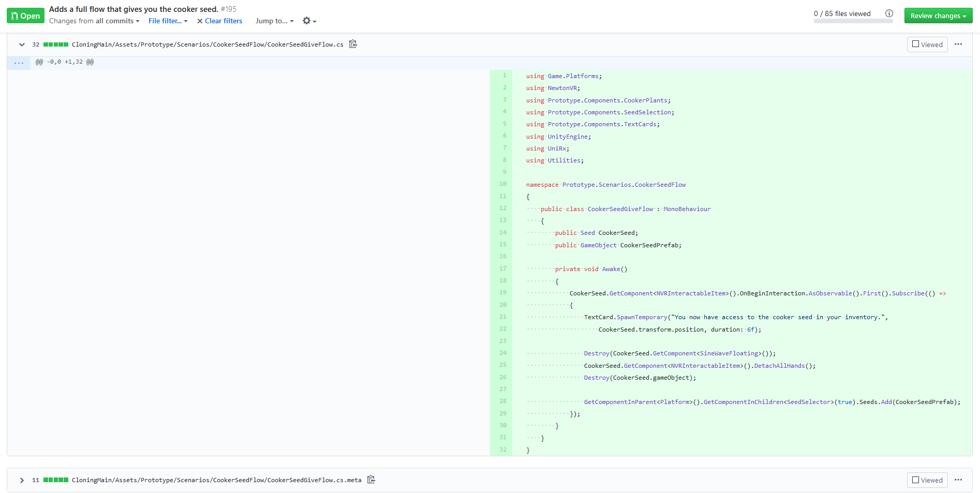Viewport: 980px width, 493px height.
Task: Click the TextCard.SpawnTemporary code line
Action: (736, 317)
